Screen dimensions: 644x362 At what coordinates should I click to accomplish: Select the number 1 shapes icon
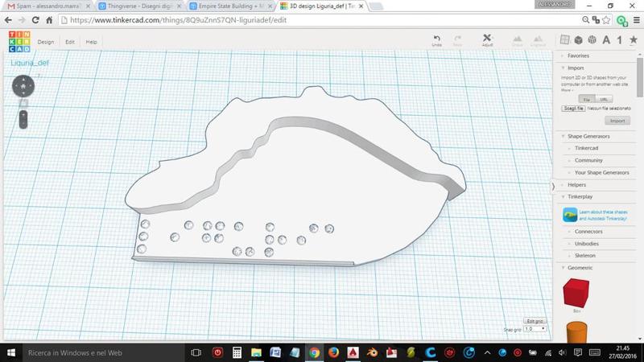pos(619,39)
